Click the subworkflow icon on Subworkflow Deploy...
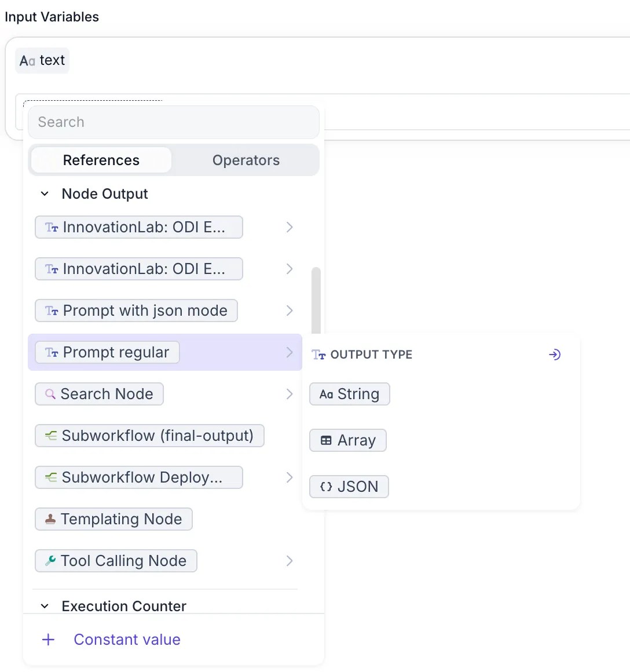The width and height of the screenshot is (630, 672). tap(51, 477)
